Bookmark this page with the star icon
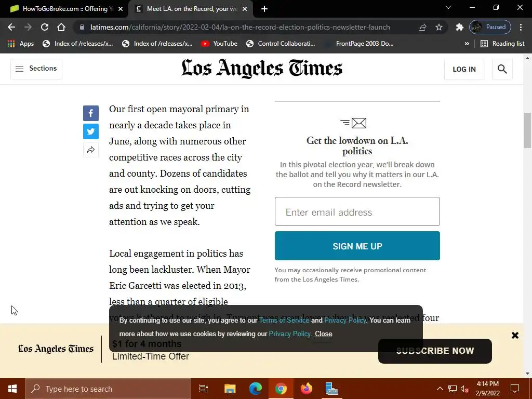This screenshot has height=399, width=532. click(439, 27)
